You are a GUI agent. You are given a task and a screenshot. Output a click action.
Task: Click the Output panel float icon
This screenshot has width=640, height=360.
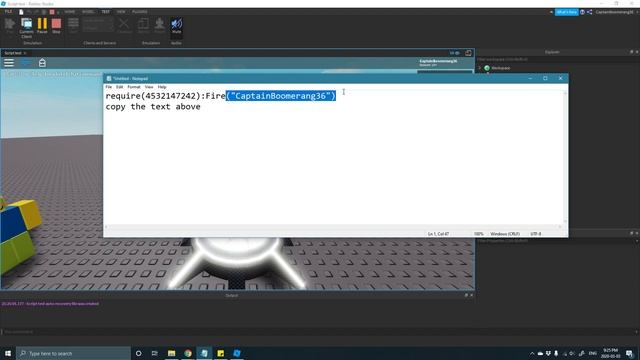pyautogui.click(x=467, y=296)
